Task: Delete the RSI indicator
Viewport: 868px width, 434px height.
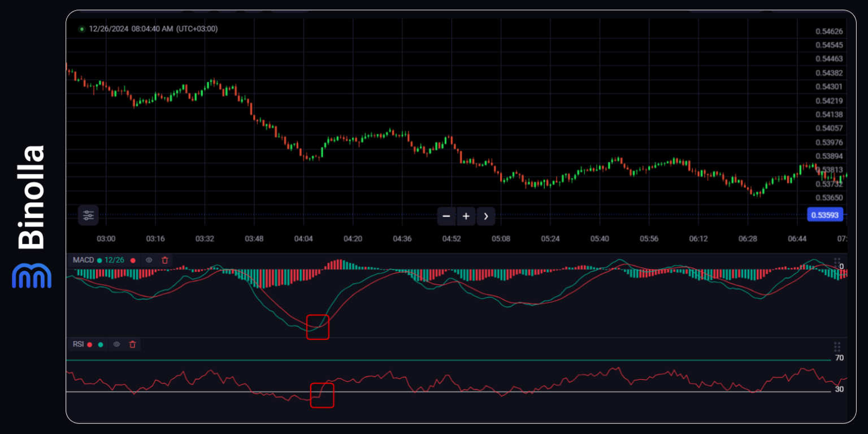Action: pyautogui.click(x=132, y=344)
